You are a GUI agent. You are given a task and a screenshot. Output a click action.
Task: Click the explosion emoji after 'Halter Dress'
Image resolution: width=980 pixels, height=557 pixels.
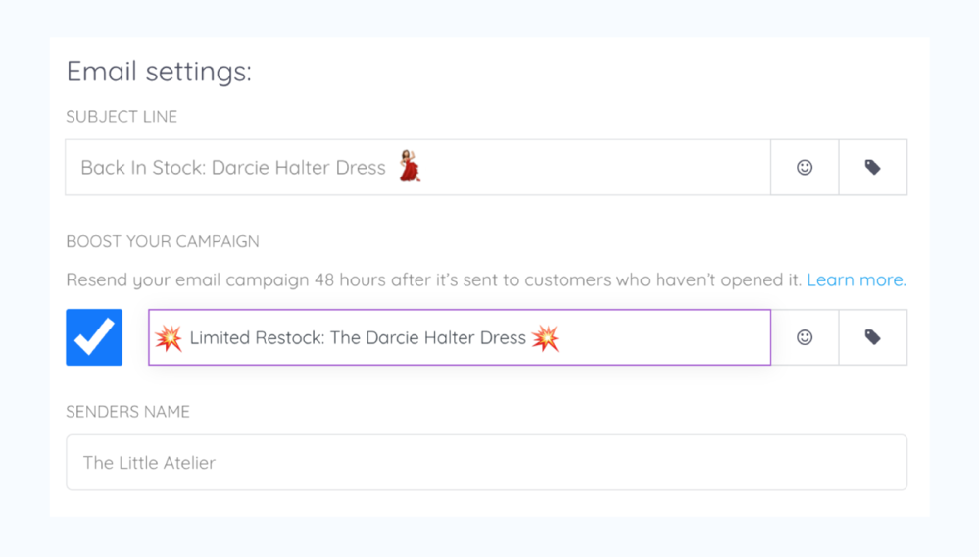point(545,338)
